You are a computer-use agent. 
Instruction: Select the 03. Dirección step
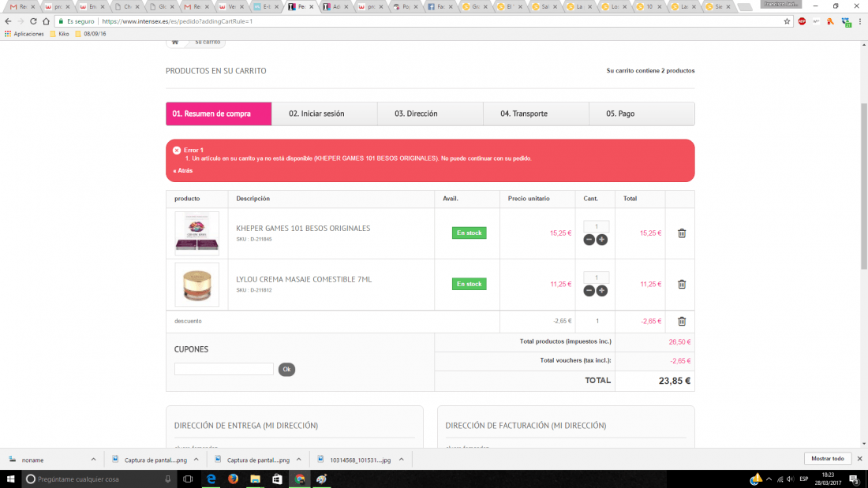click(x=430, y=114)
